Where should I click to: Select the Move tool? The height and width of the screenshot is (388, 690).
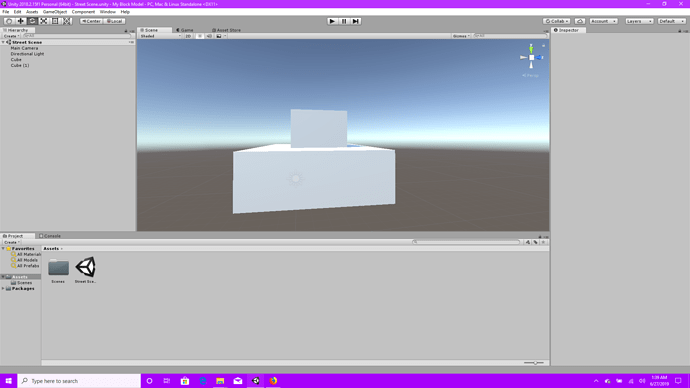tap(20, 21)
